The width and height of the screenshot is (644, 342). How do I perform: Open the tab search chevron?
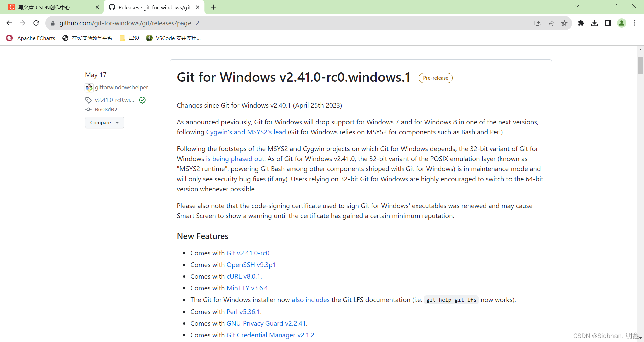pyautogui.click(x=577, y=6)
